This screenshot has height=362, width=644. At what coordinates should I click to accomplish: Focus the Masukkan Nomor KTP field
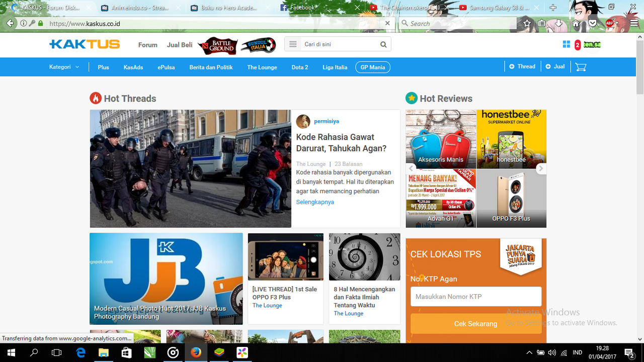(x=476, y=297)
